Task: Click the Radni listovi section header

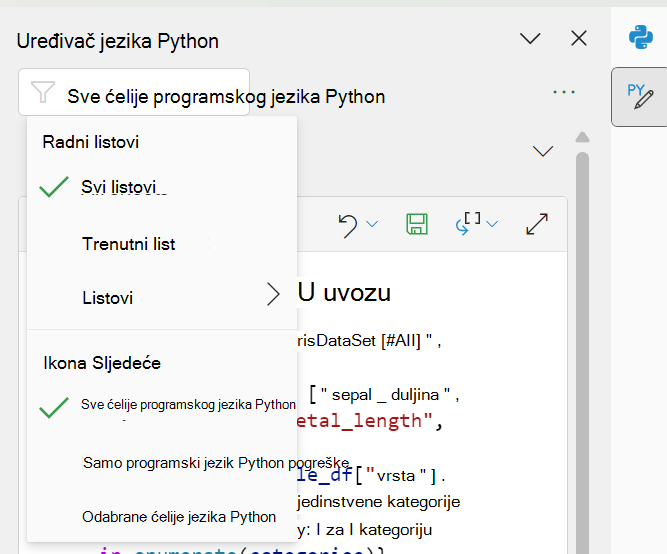Action: pos(91,142)
